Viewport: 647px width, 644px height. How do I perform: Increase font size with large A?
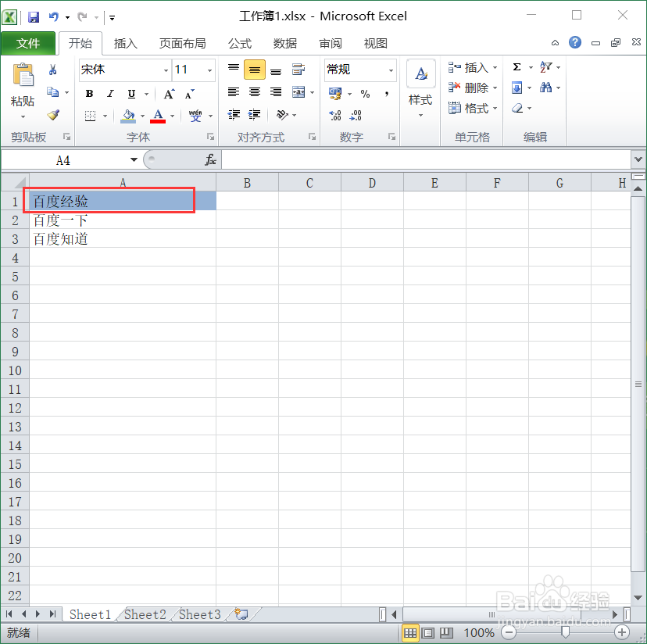169,95
